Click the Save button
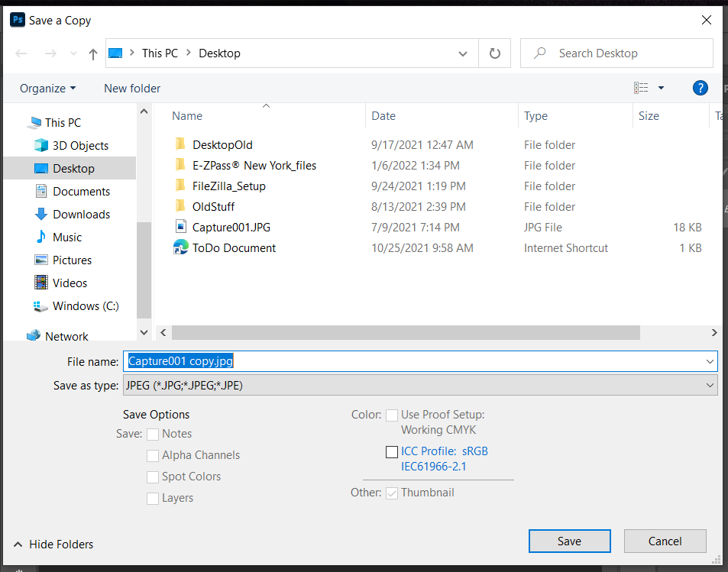 (569, 541)
